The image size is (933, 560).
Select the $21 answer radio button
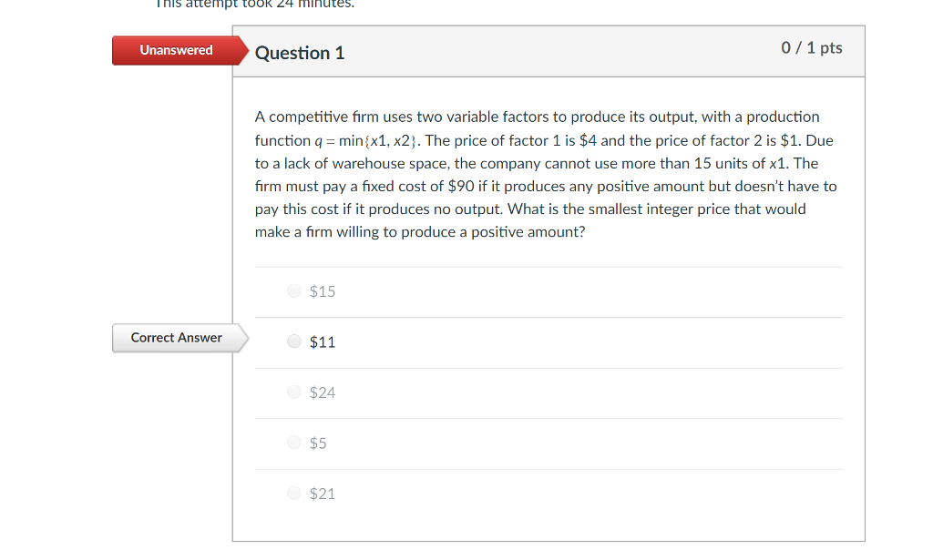pyautogui.click(x=294, y=493)
